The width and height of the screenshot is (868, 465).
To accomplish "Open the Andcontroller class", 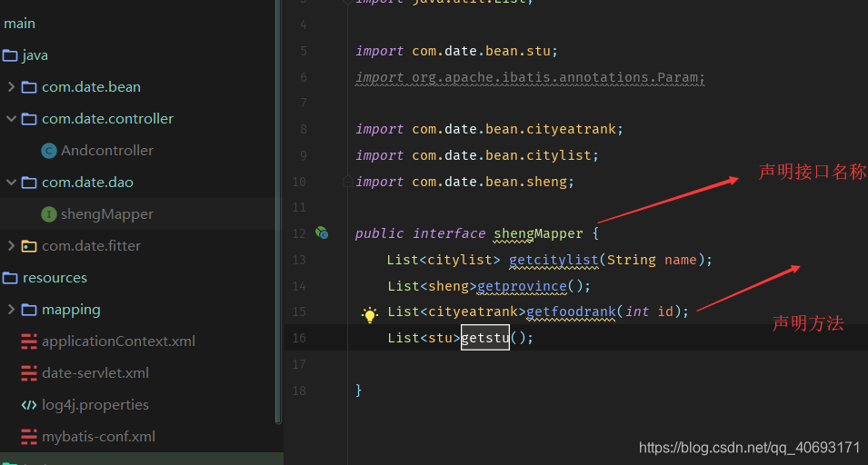I will tap(107, 151).
